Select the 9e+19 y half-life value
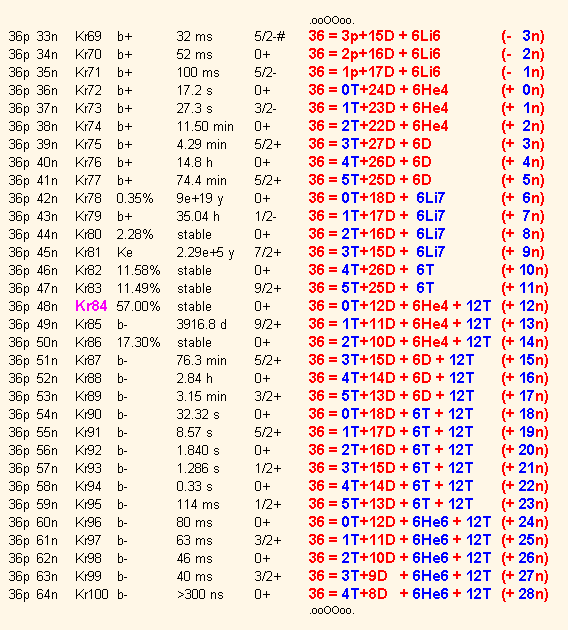The image size is (568, 630). (x=200, y=198)
